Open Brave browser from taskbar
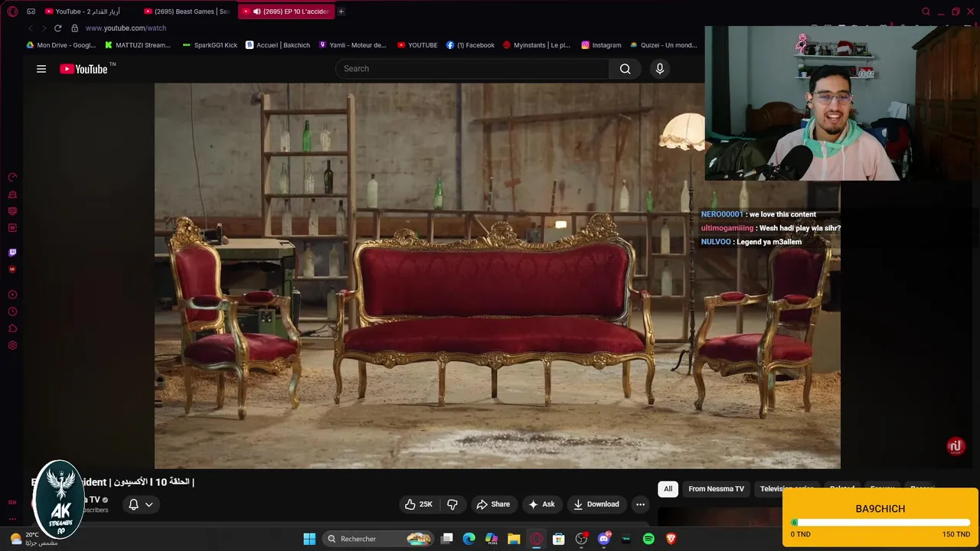This screenshot has height=551, width=980. (671, 539)
